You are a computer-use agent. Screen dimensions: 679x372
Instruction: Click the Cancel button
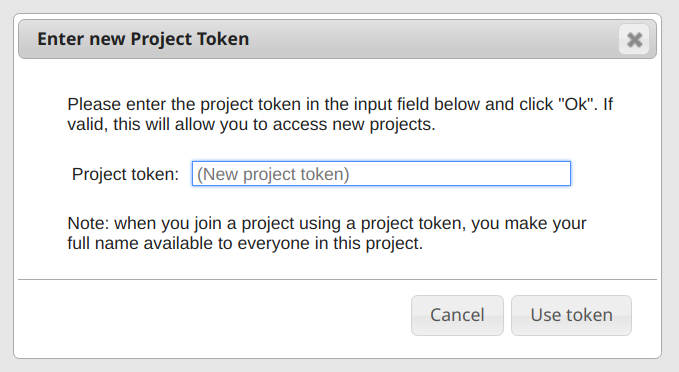(457, 315)
